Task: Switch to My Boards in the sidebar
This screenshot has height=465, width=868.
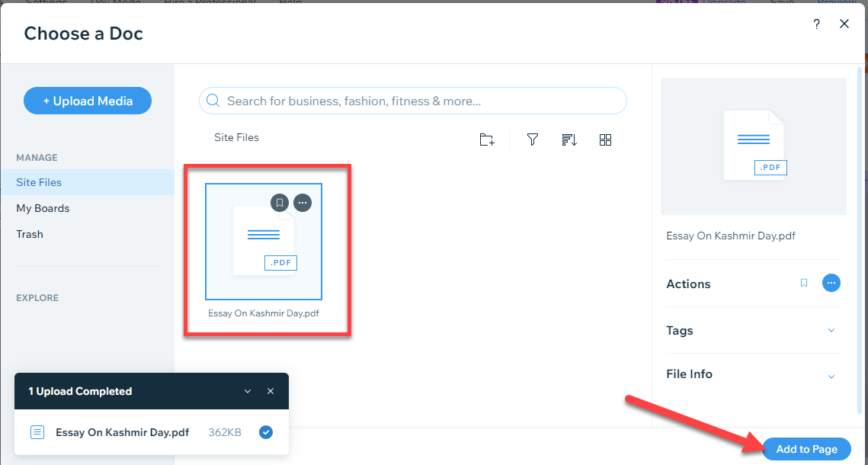Action: click(43, 208)
